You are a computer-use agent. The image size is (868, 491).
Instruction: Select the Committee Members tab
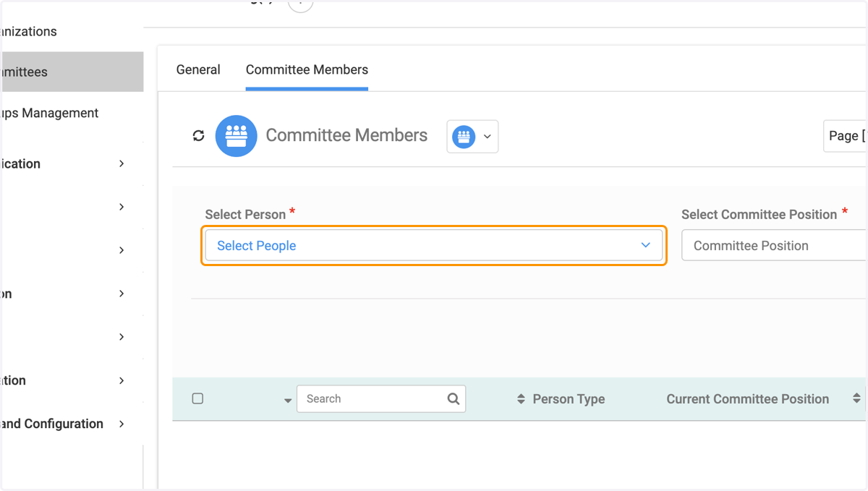pyautogui.click(x=307, y=70)
